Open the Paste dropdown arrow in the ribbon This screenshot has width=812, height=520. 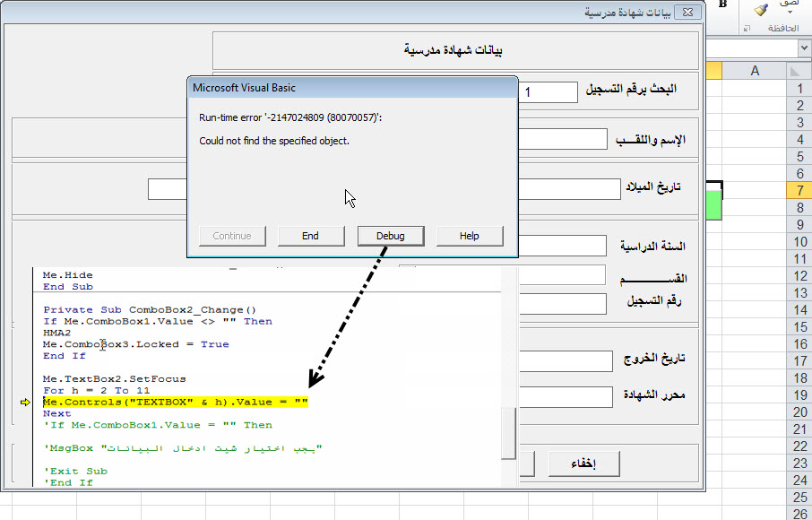(x=790, y=13)
